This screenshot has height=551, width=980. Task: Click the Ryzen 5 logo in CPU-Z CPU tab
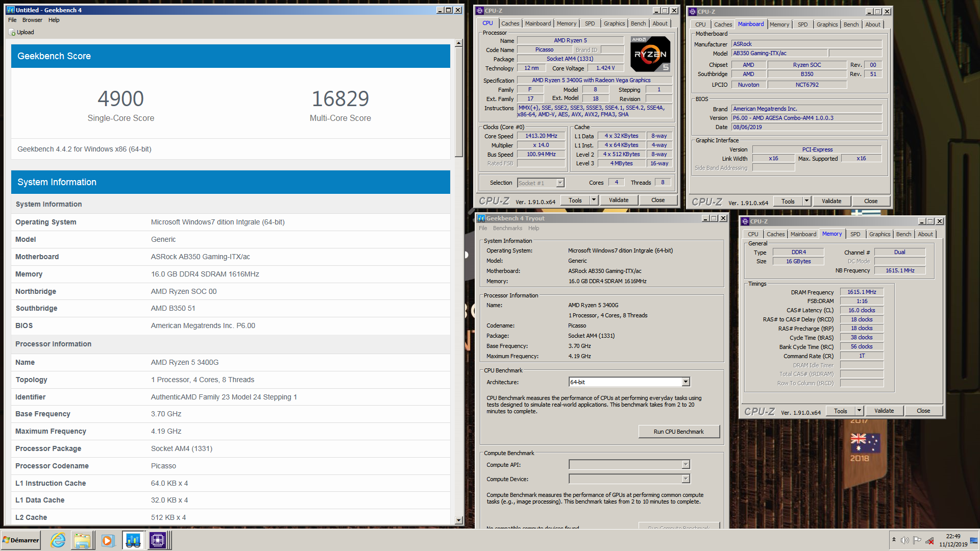click(650, 54)
